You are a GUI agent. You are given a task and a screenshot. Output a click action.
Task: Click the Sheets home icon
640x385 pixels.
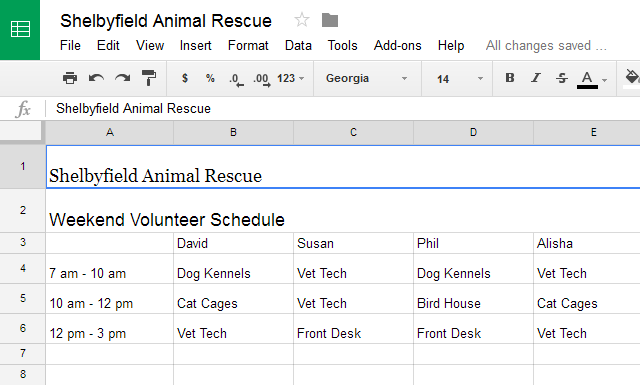point(20,29)
